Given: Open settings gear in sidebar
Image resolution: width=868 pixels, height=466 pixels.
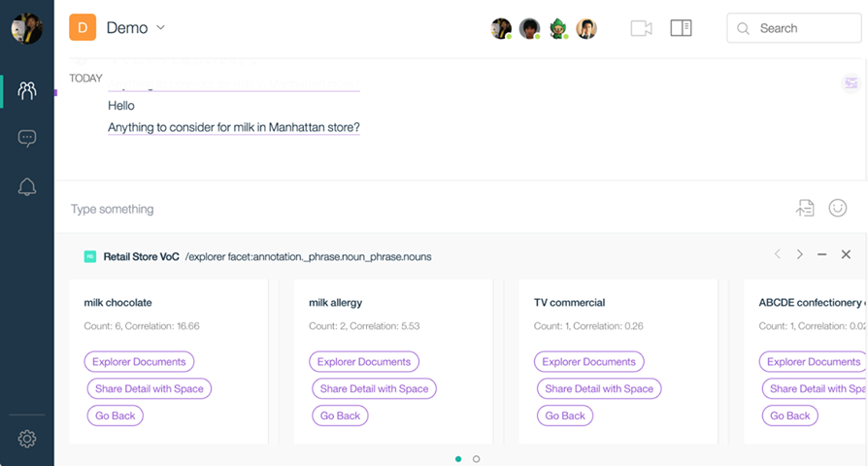Looking at the screenshot, I should (27, 439).
